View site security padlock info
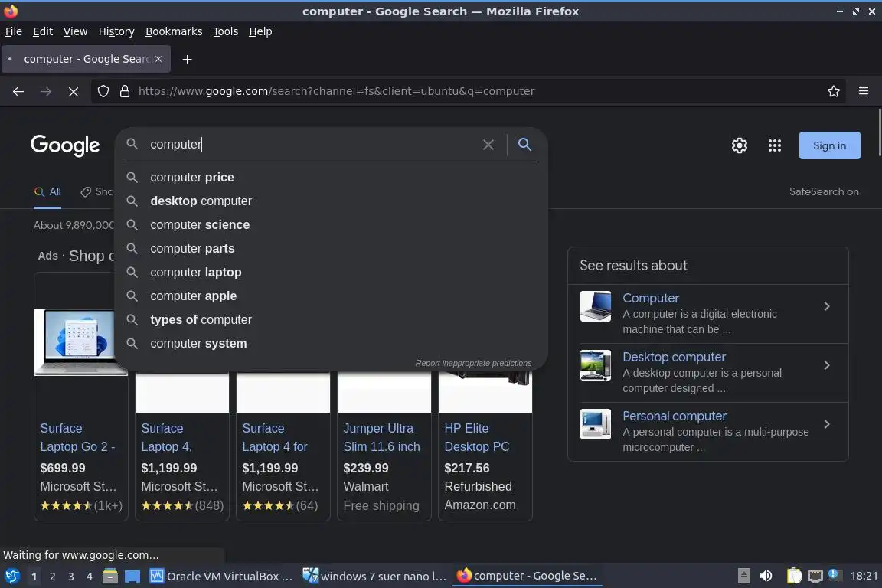882x588 pixels. [x=125, y=91]
